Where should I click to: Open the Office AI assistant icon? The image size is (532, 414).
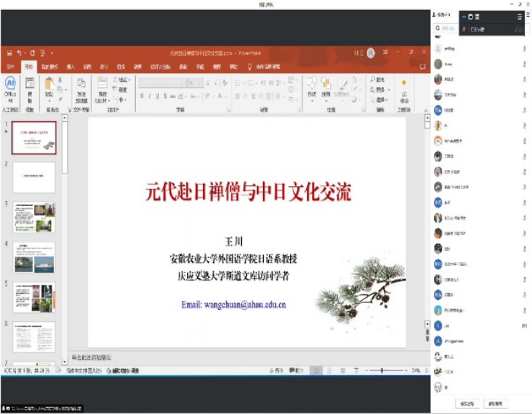pos(10,84)
